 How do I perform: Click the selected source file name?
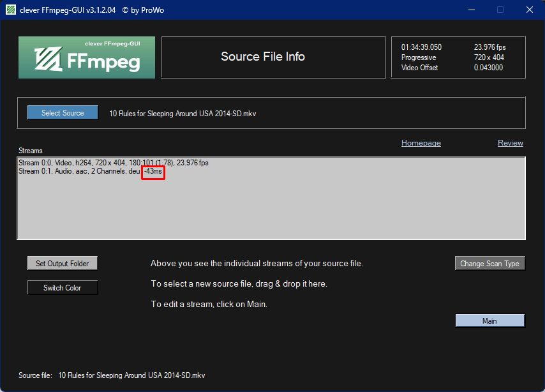coord(183,114)
